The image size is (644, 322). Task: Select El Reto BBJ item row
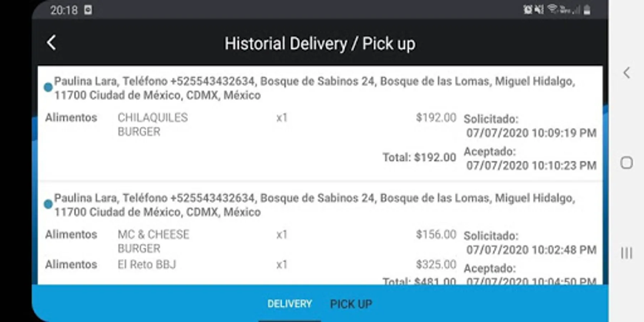250,264
